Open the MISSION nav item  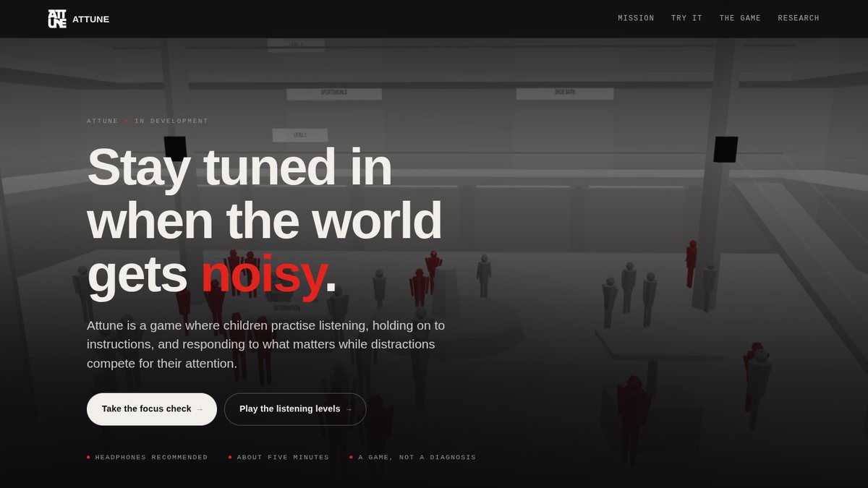tap(636, 18)
